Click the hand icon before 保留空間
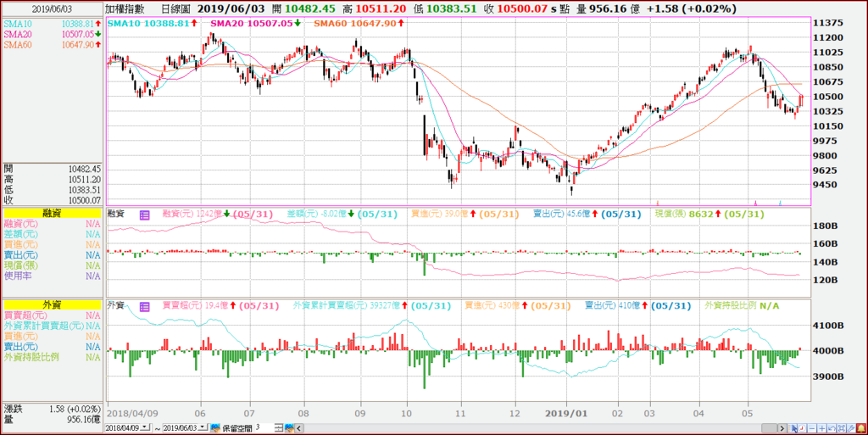The height and width of the screenshot is (435, 868). tap(216, 428)
